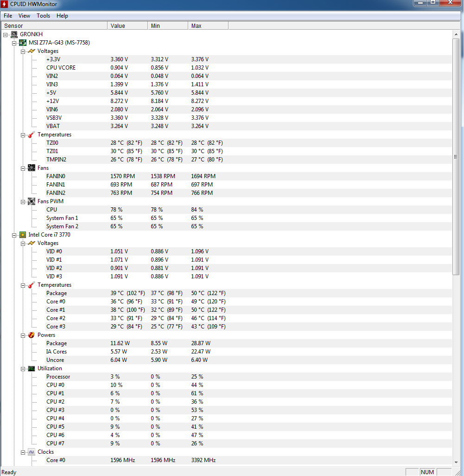
Task: Click the motherboard Temperatures thermometer icon
Action: click(32, 135)
